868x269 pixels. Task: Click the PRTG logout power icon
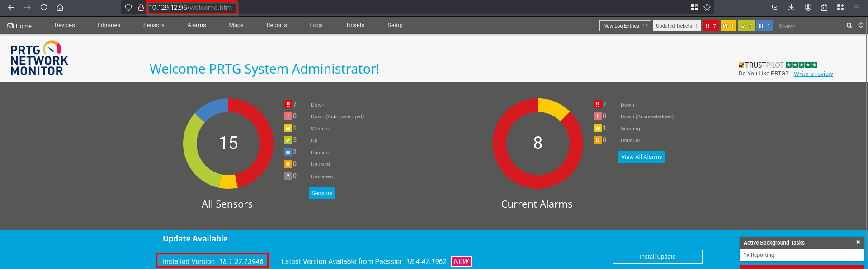tap(861, 25)
